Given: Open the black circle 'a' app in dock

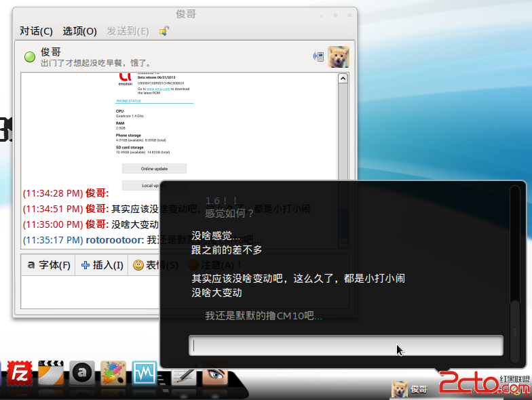Looking at the screenshot, I should tap(81, 373).
